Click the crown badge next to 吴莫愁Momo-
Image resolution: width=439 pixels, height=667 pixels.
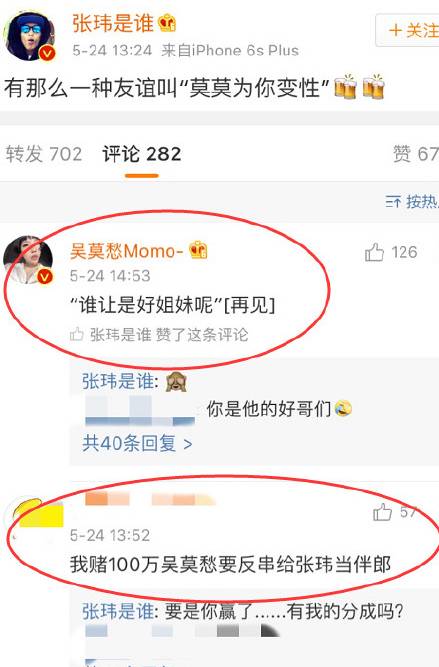point(198,250)
